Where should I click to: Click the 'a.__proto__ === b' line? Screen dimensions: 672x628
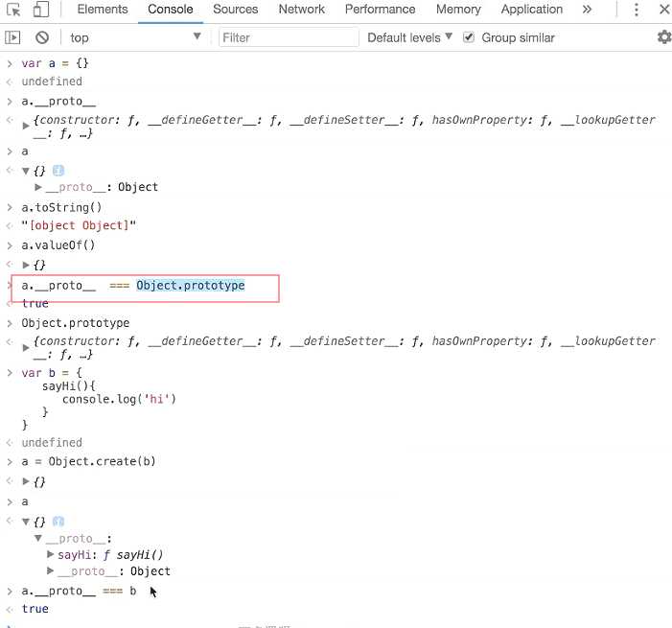(x=79, y=592)
